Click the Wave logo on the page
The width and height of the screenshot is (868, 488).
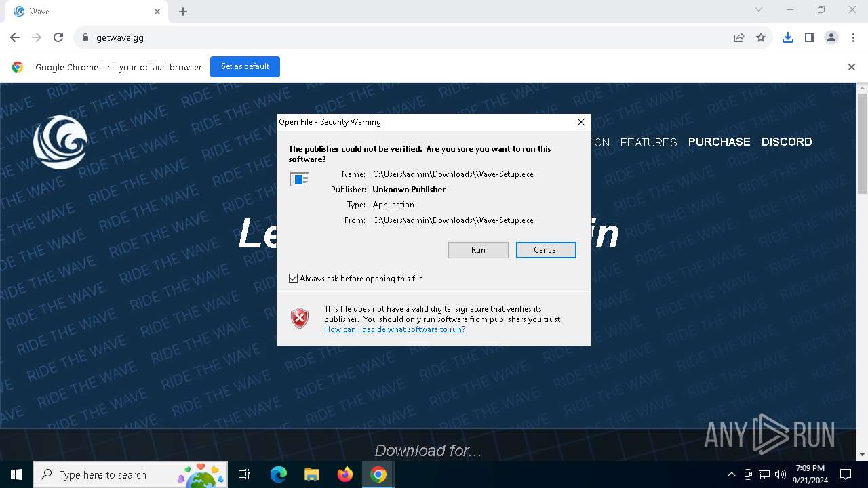tap(60, 142)
